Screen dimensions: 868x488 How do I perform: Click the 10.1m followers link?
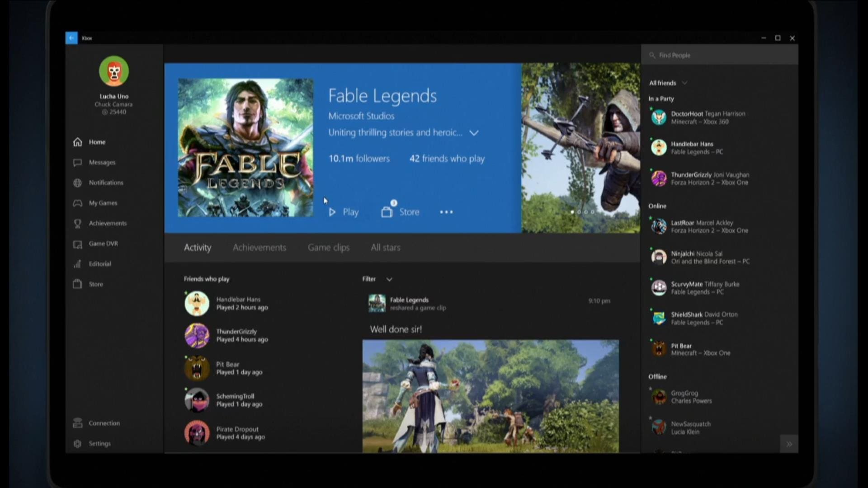(359, 159)
